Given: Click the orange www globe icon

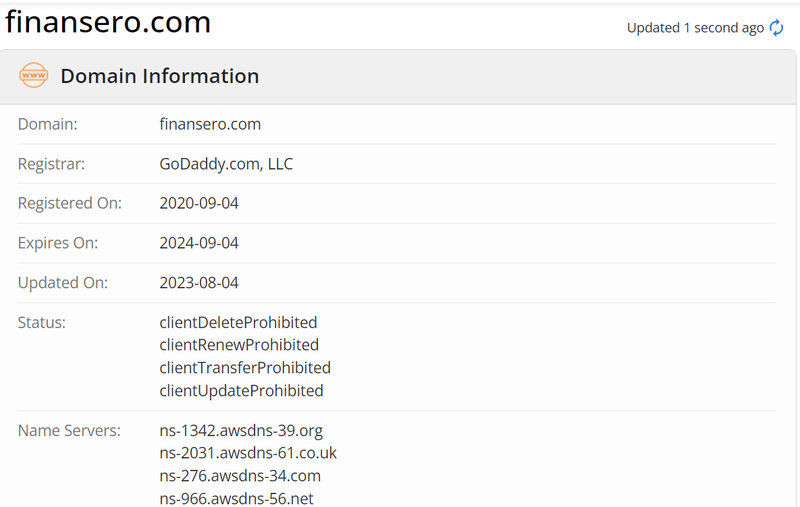Looking at the screenshot, I should tap(34, 75).
